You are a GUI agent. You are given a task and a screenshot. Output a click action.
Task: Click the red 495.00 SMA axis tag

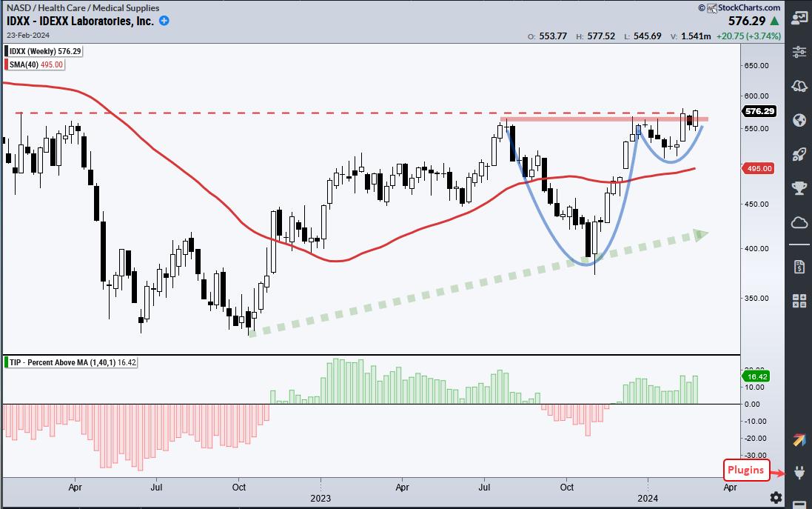(759, 168)
